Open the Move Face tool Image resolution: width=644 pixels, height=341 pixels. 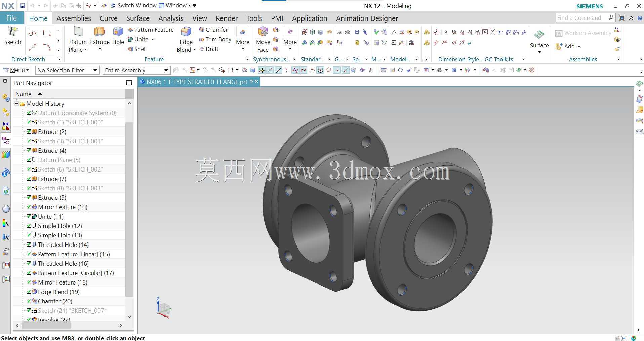(x=263, y=39)
